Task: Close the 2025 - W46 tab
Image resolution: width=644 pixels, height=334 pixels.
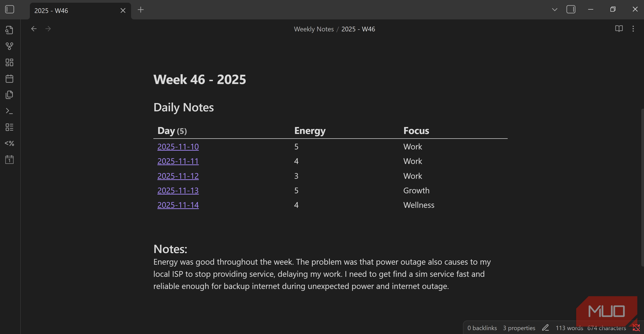Action: pyautogui.click(x=123, y=10)
